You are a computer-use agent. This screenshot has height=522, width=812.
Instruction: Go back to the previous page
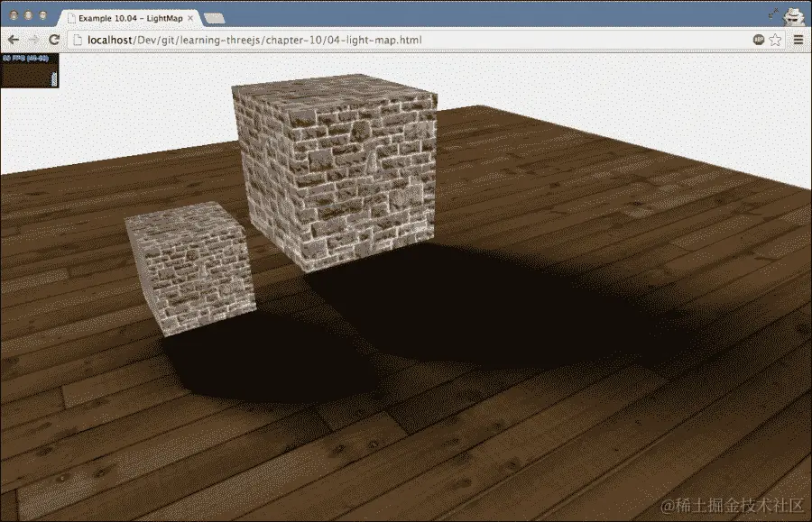[13, 40]
